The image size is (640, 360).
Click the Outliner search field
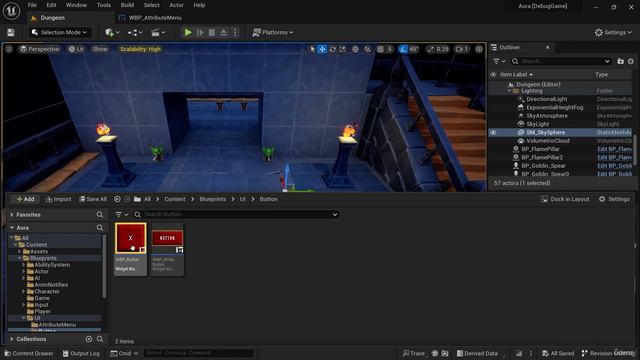coord(561,61)
